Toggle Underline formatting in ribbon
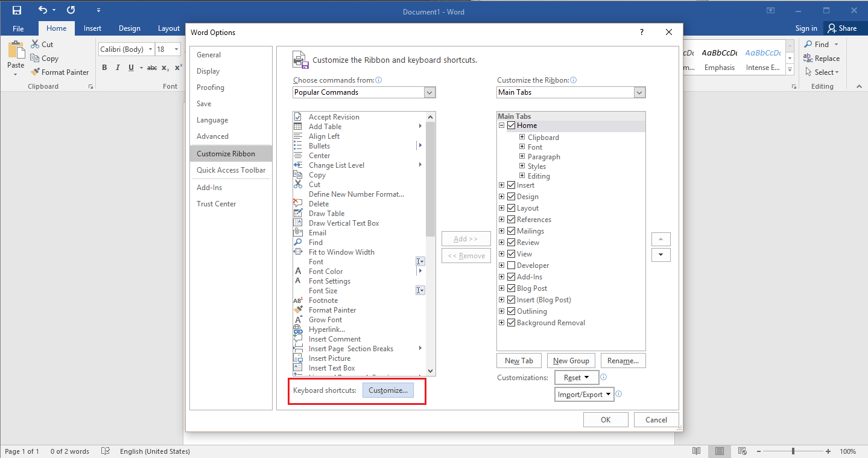Screen dimensions: 868x458 pos(131,68)
